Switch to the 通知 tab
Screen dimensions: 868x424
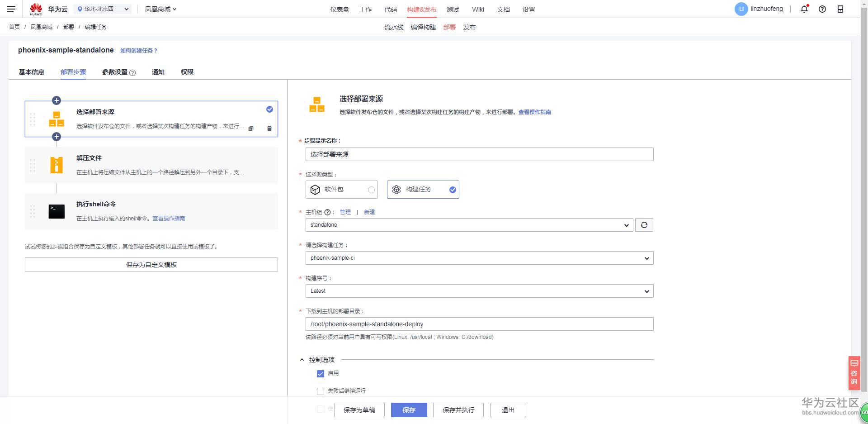point(158,72)
